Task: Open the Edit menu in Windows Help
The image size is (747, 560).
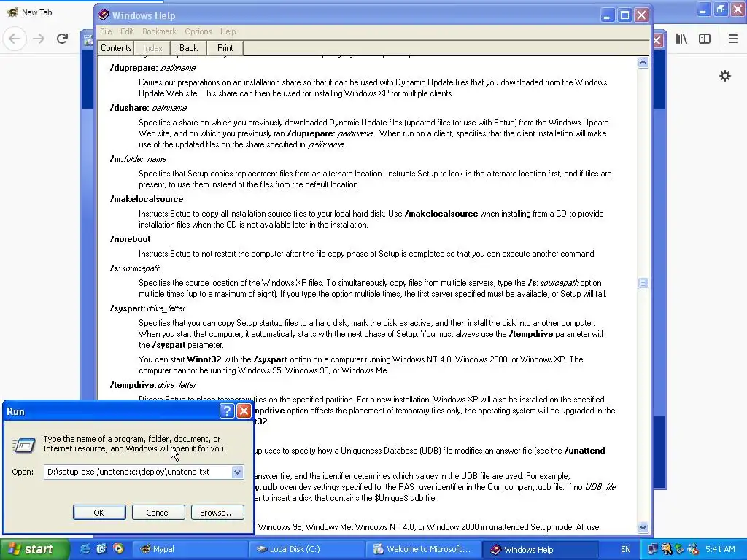Action: click(127, 31)
